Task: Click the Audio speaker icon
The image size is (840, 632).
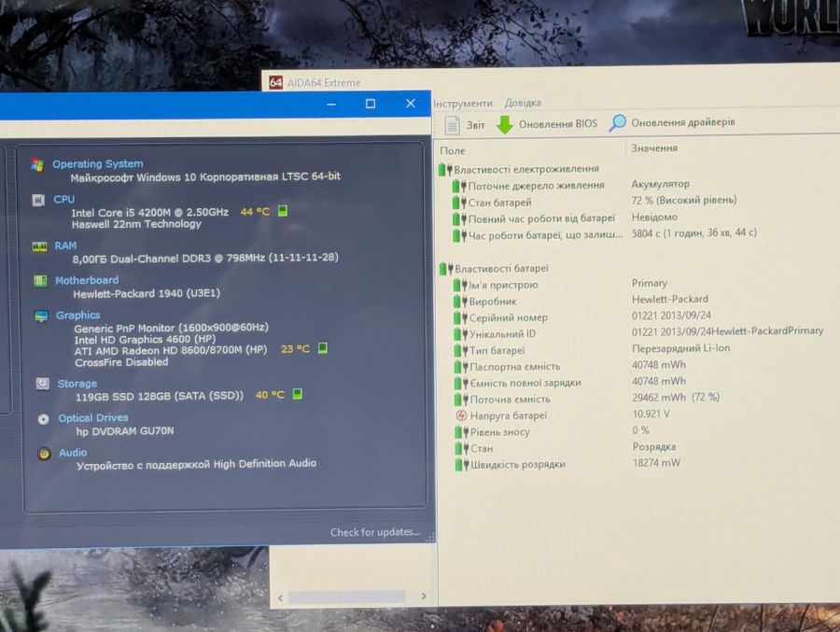Action: pos(45,454)
